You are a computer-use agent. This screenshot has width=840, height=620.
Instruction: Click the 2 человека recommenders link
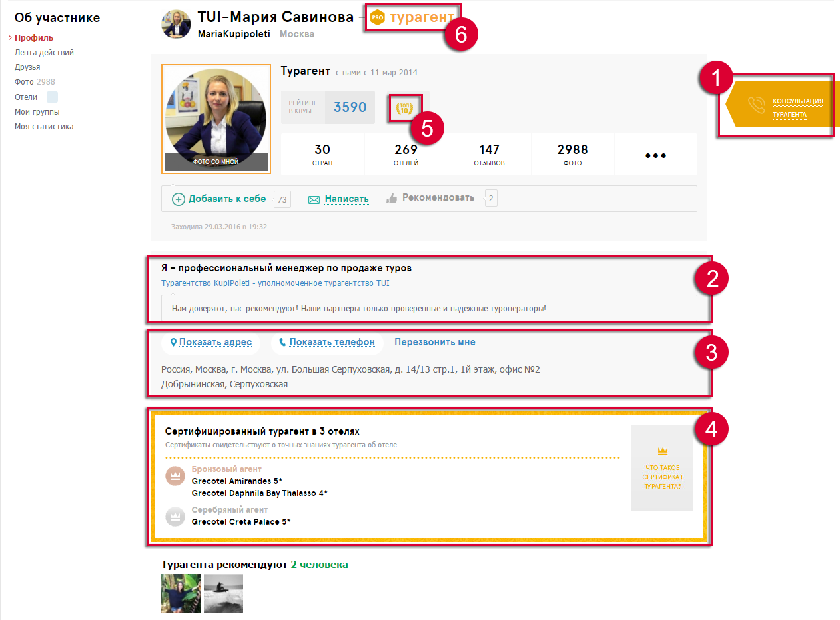319,565
